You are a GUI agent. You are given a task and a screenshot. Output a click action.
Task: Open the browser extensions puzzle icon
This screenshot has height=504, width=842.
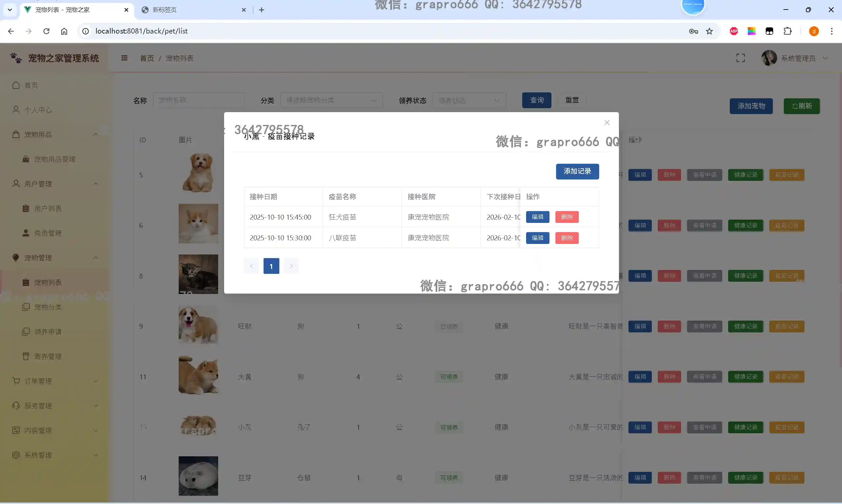pos(787,31)
